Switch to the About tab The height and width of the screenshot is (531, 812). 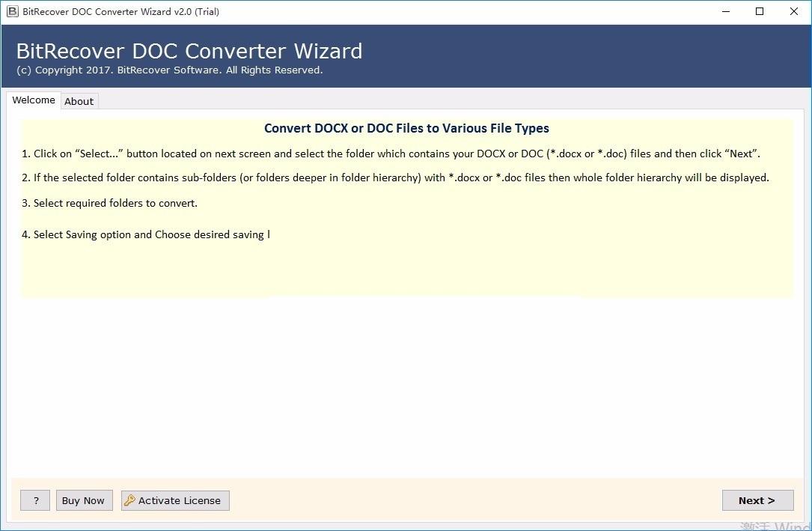pos(79,102)
